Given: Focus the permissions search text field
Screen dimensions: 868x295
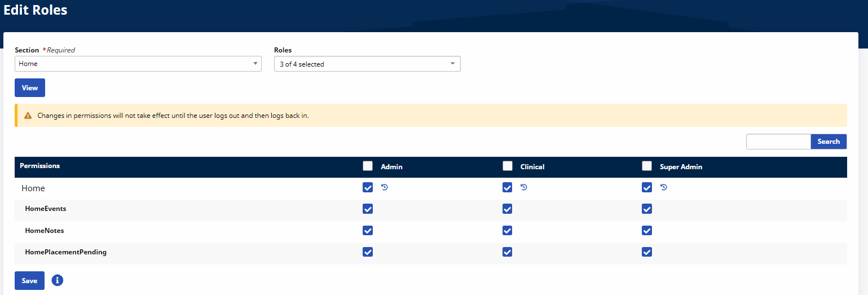Looking at the screenshot, I should click(x=778, y=142).
